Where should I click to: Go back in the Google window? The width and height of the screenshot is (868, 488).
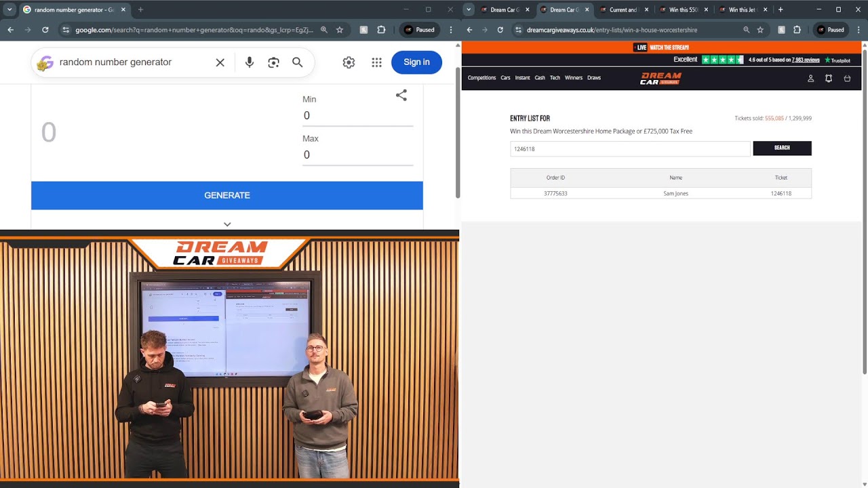[11, 30]
